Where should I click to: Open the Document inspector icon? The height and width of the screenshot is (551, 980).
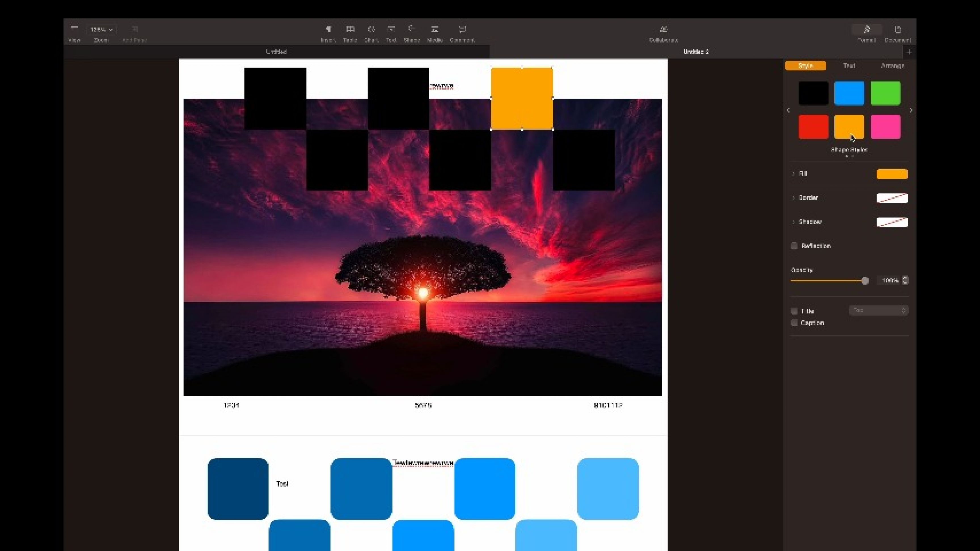coord(898,29)
